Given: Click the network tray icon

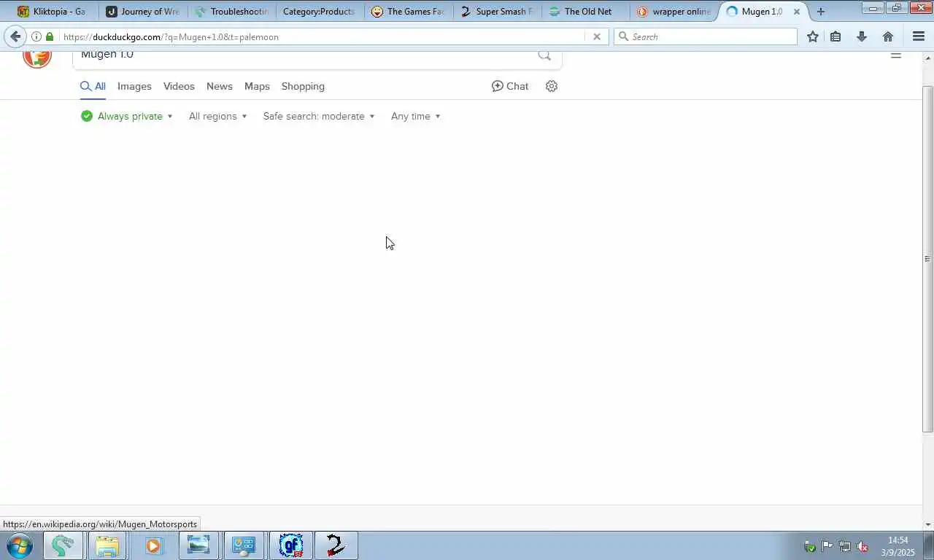Looking at the screenshot, I should coord(845,546).
